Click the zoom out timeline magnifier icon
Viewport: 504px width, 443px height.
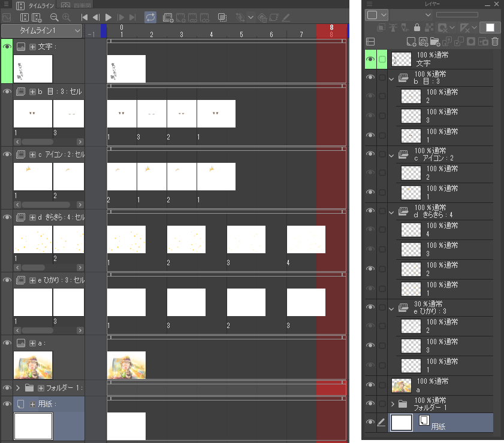[x=54, y=17]
